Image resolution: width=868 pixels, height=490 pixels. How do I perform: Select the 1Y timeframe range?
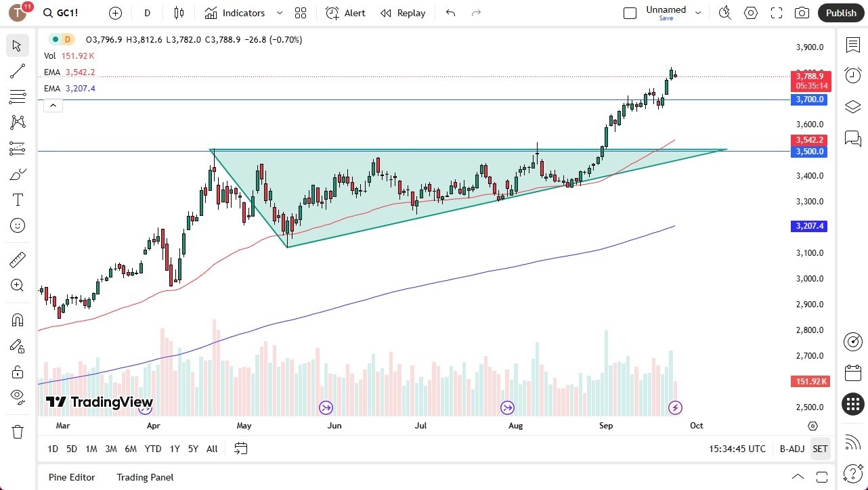pos(174,449)
